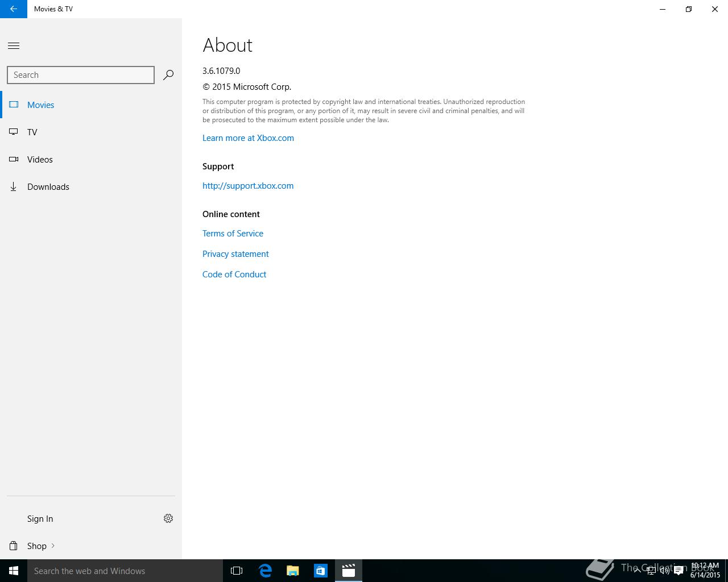Screen dimensions: 728x582
Task: Launch Microsoft Edge from taskbar
Action: click(265, 571)
